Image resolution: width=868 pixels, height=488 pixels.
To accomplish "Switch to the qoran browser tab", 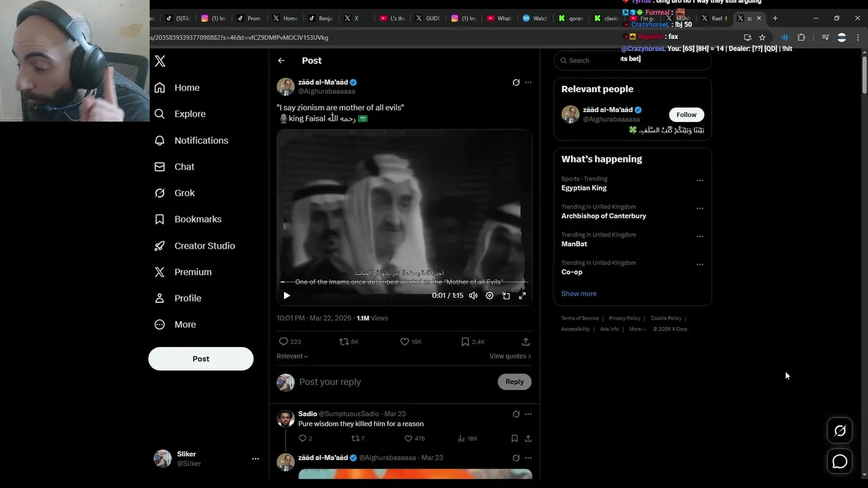I will (570, 18).
